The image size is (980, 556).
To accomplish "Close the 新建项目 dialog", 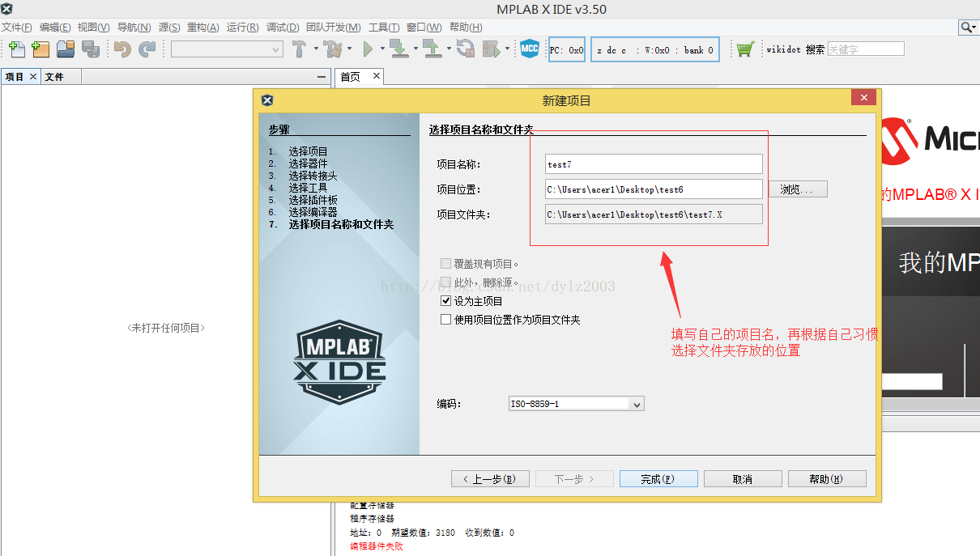I will [x=863, y=97].
